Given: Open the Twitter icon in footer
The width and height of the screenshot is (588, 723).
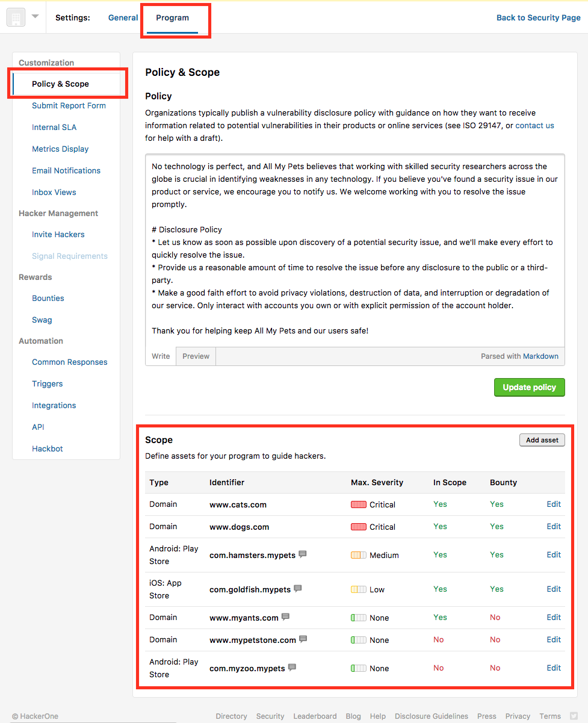Looking at the screenshot, I should click(x=574, y=716).
